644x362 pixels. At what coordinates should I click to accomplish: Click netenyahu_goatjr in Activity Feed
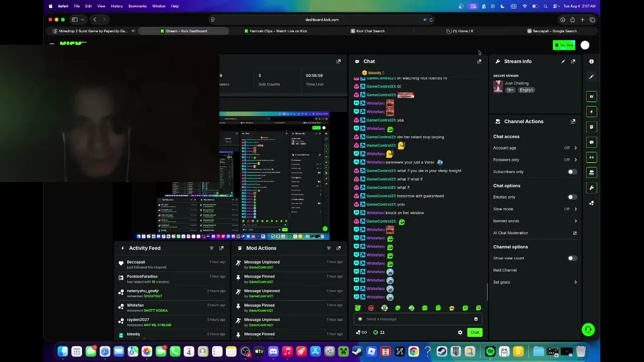[143, 291]
